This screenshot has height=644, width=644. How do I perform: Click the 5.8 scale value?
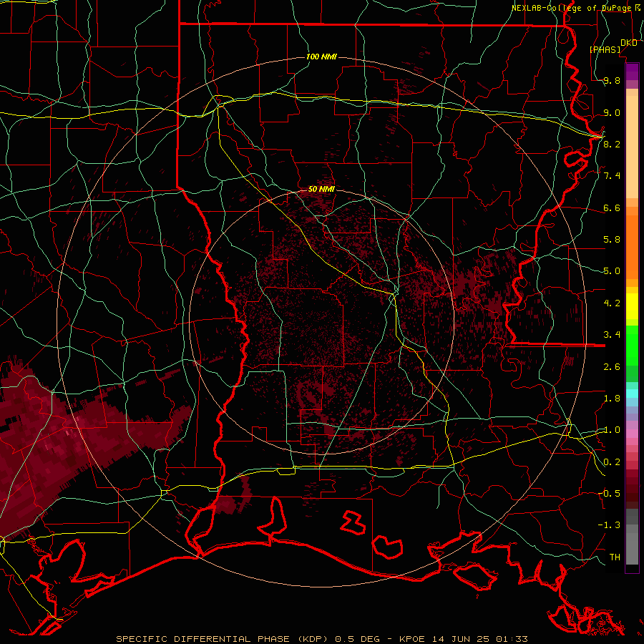pos(612,240)
